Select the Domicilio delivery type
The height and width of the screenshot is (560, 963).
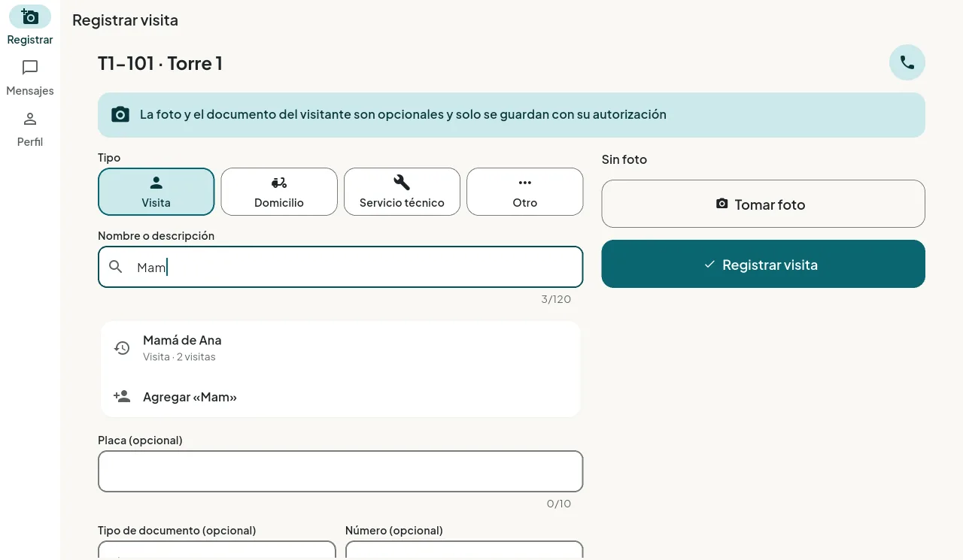coord(279,192)
